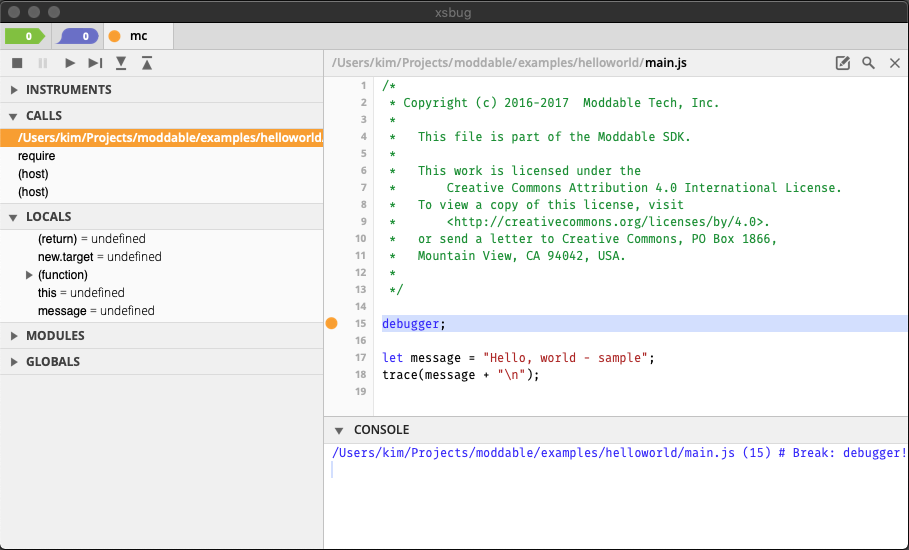This screenshot has width=909, height=550.
Task: Select the helloworld main.js call frame
Action: (161, 138)
